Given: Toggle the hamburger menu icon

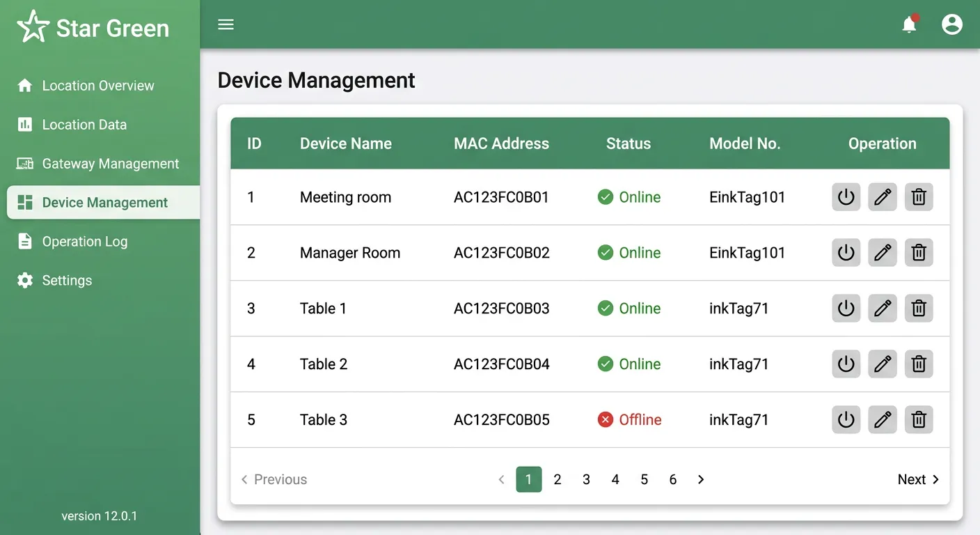Looking at the screenshot, I should 226,24.
